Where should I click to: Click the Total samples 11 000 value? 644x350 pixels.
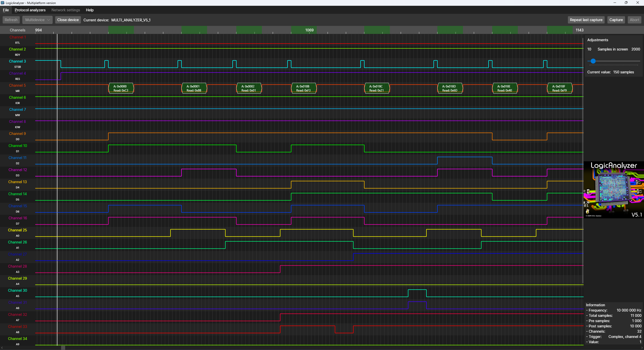[x=636, y=316]
